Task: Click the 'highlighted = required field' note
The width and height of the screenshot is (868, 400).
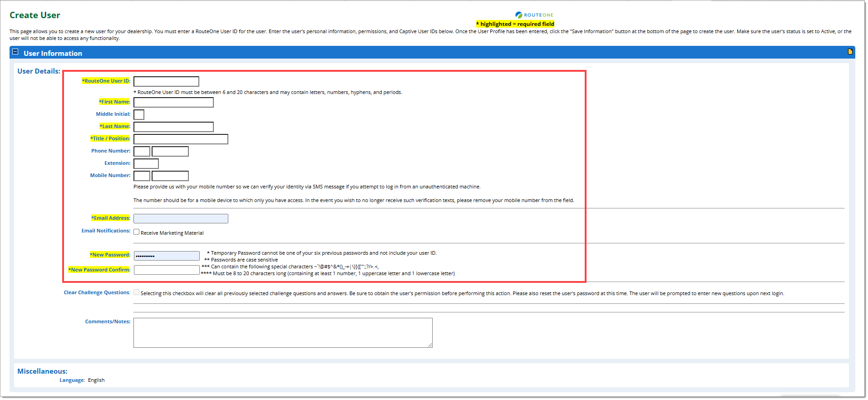Action: (515, 24)
